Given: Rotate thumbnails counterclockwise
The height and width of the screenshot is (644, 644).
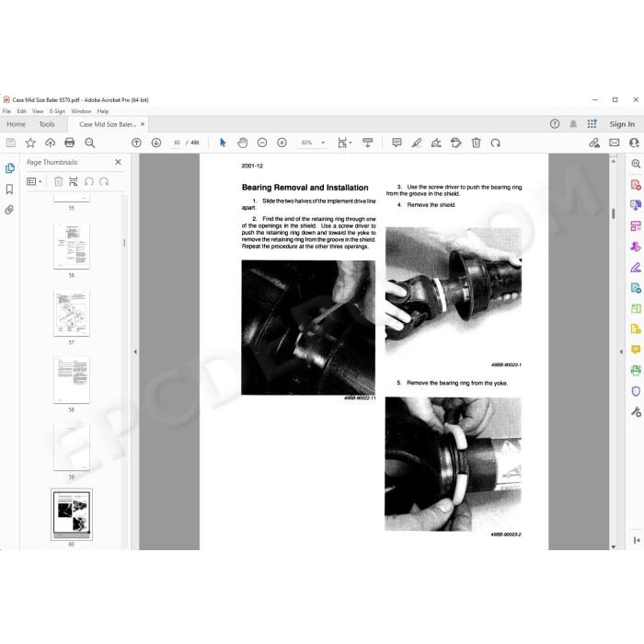Looking at the screenshot, I should click(89, 181).
